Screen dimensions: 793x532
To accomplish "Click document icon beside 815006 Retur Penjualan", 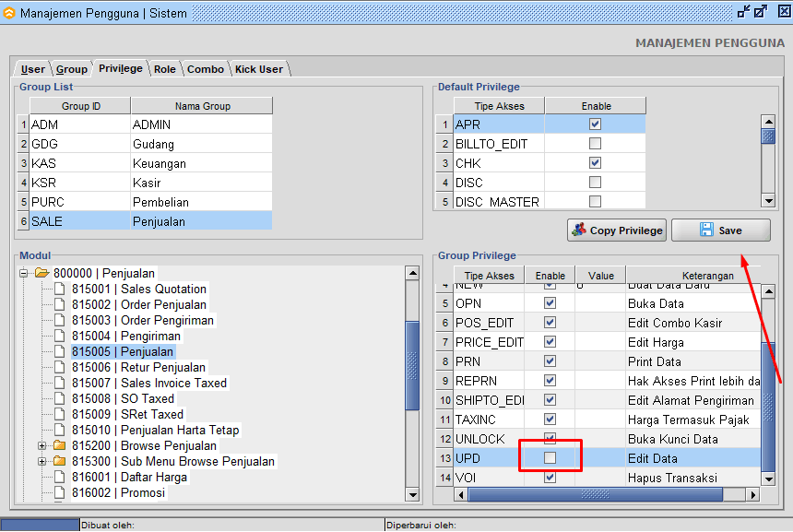I will click(60, 368).
